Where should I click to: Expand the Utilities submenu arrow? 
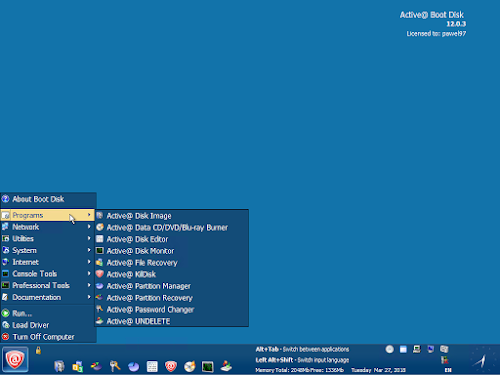[89, 238]
